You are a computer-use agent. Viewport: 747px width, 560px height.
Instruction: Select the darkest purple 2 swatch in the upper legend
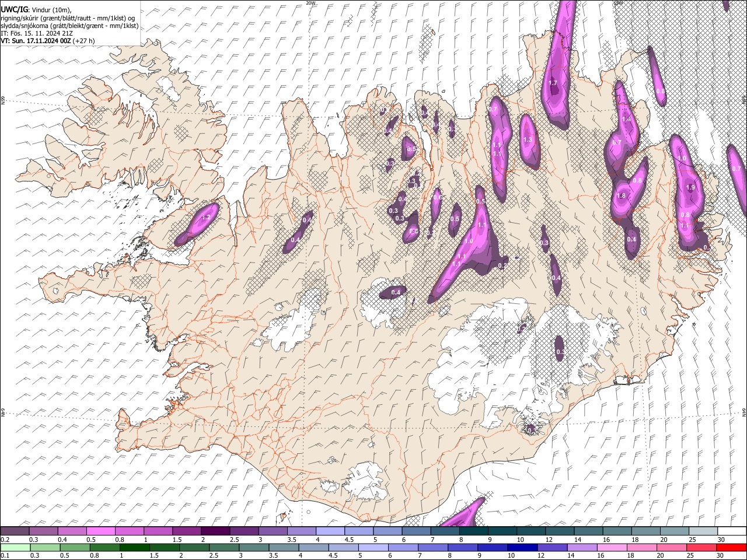pyautogui.click(x=215, y=531)
